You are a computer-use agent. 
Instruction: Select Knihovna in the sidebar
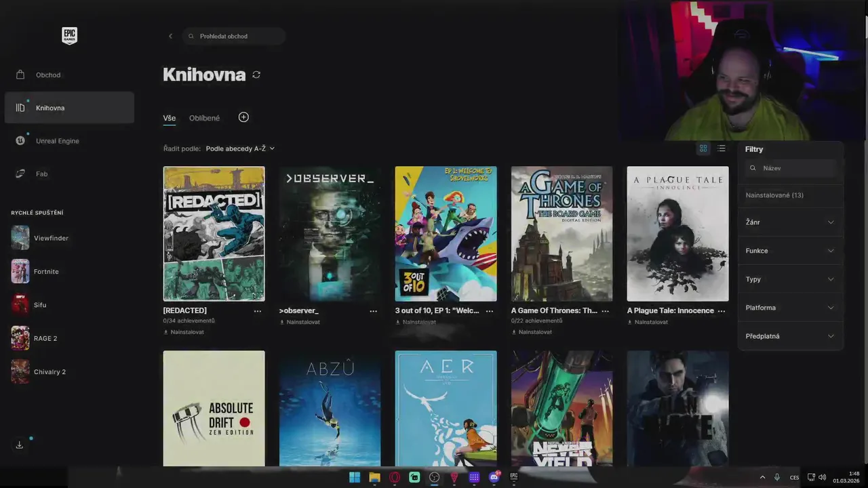[x=69, y=108]
